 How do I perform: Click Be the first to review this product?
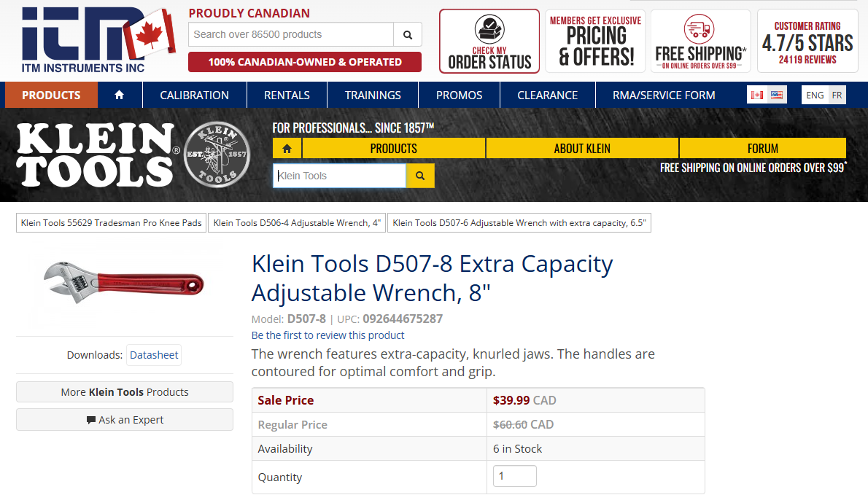point(328,335)
